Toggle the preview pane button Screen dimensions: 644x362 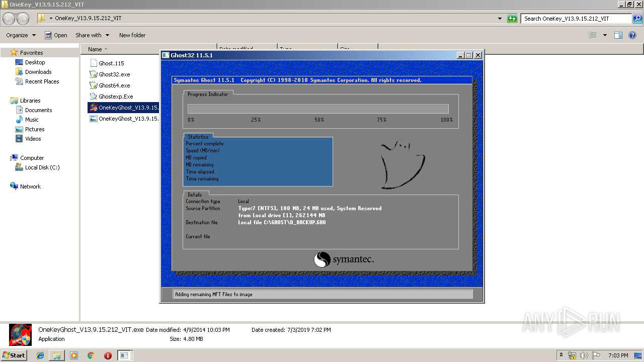point(618,35)
